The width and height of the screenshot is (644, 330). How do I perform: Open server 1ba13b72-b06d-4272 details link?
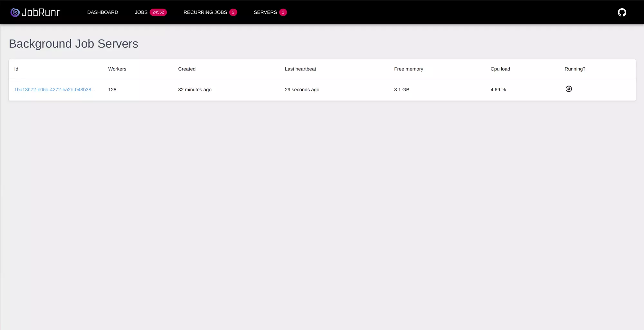pyautogui.click(x=55, y=90)
